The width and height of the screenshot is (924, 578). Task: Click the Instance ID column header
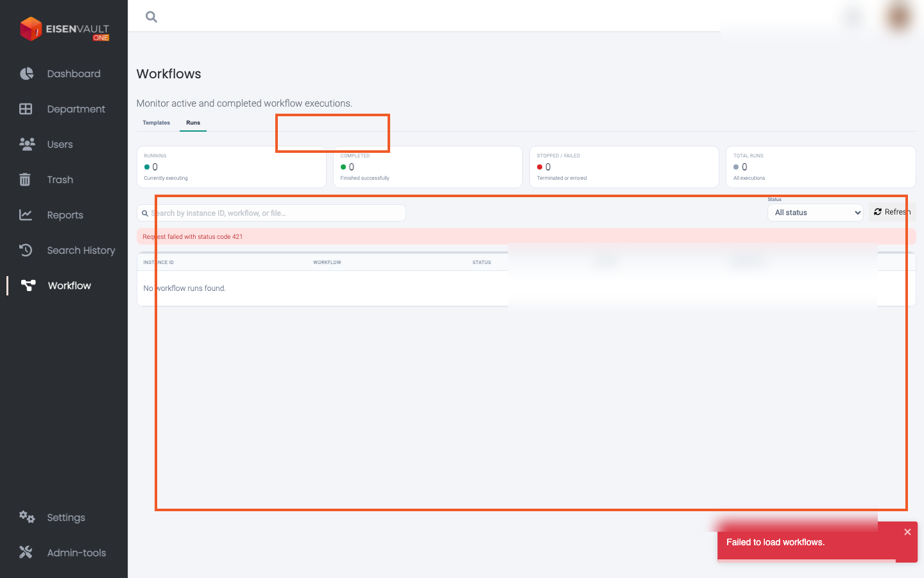click(158, 262)
